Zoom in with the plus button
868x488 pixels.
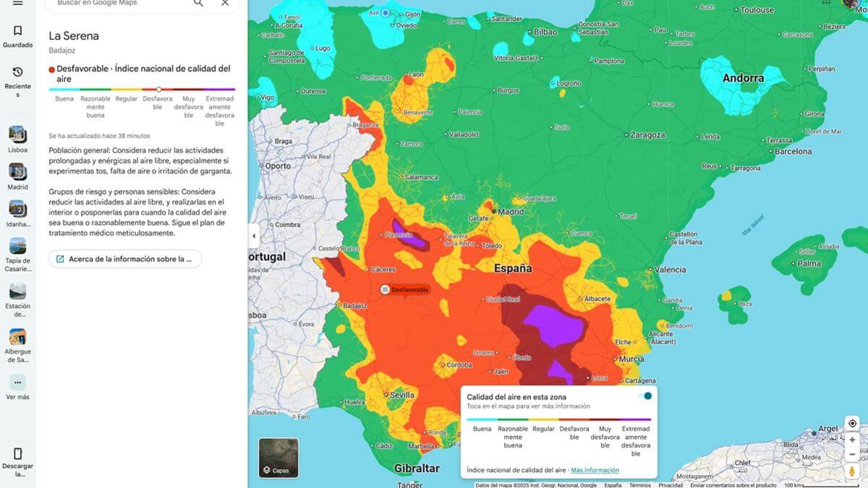click(852, 440)
